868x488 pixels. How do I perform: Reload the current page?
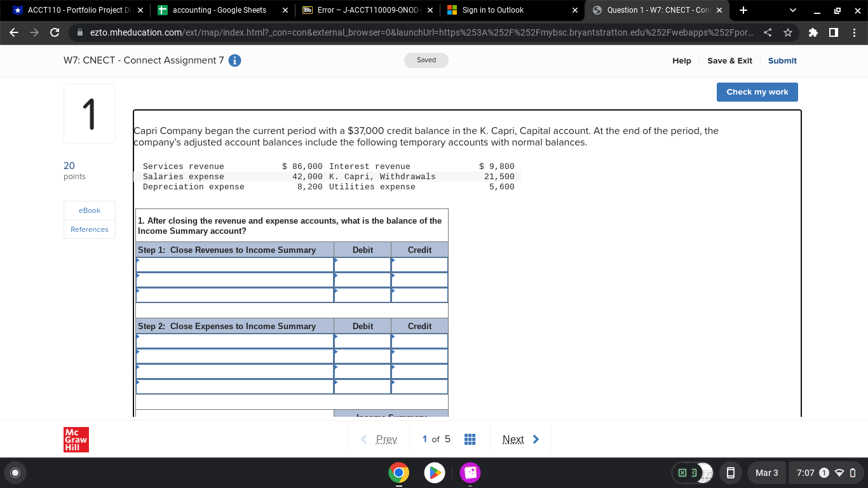coord(55,32)
